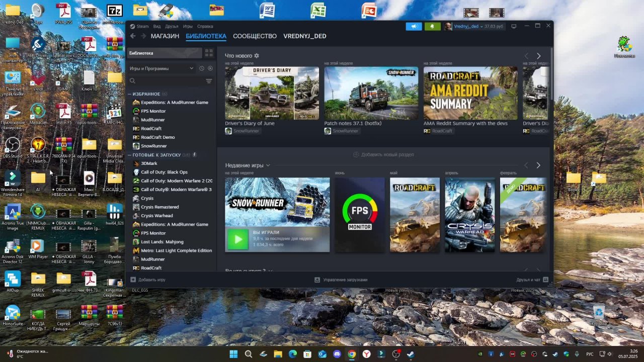This screenshot has width=644, height=362.
Task: Open Yandex Browser from taskbar
Action: point(367,354)
